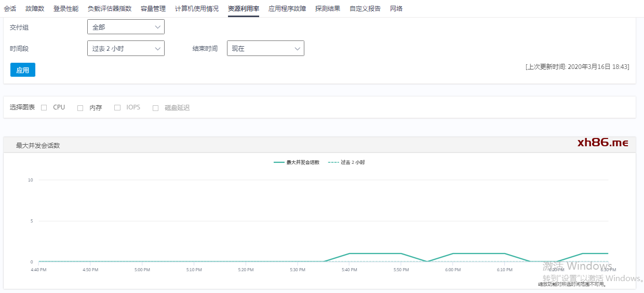Image resolution: width=644 pixels, height=293 pixels.
Task: Toggle the 最大并发会话数 legend series
Action: pyautogui.click(x=297, y=162)
